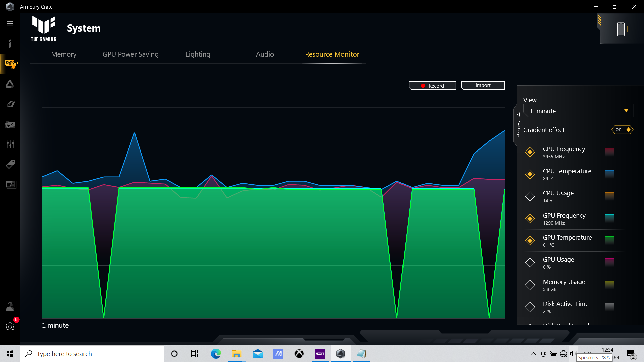Screen dimensions: 644x362
Task: Click the Import button
Action: point(483,85)
